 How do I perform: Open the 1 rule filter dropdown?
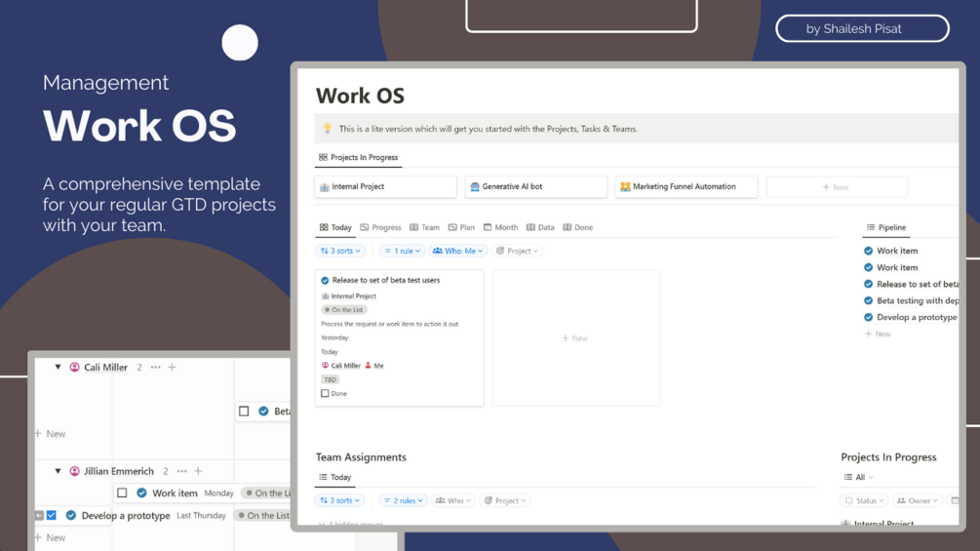point(402,251)
